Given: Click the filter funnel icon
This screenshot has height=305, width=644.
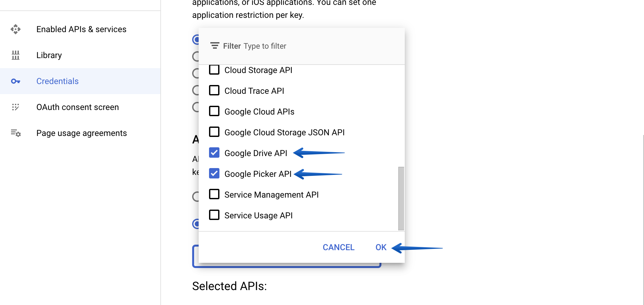Looking at the screenshot, I should (x=215, y=46).
